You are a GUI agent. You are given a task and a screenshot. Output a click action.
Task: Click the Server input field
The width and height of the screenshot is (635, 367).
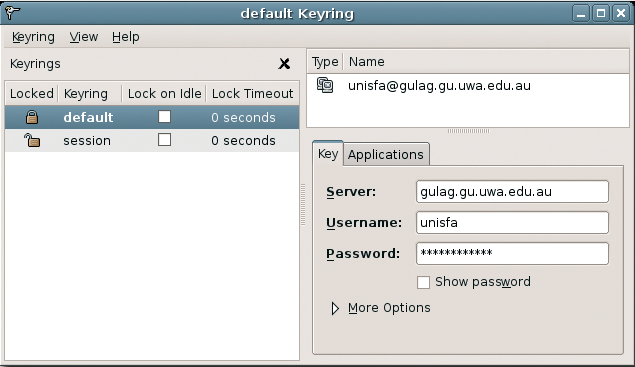[512, 192]
